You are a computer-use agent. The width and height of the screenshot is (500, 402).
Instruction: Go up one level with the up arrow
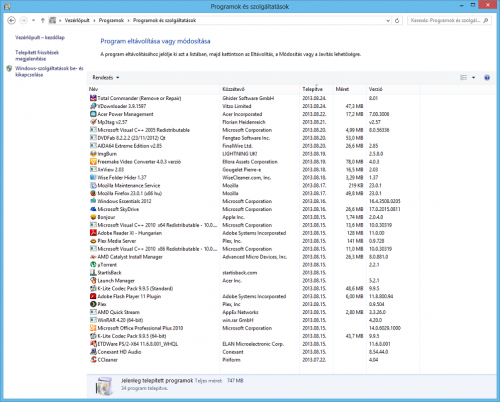point(43,20)
